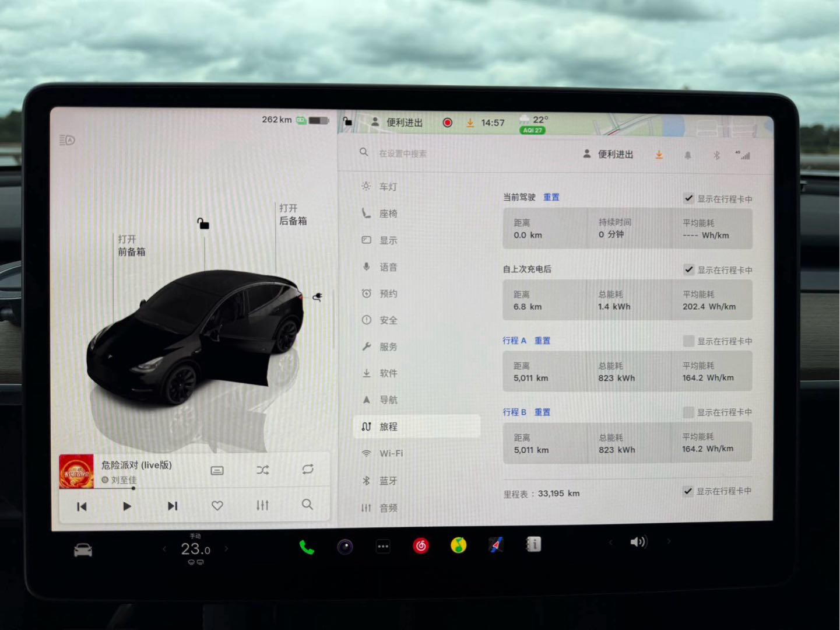Reset the 当前驾驶 trip via 重置
The image size is (840, 630).
(x=551, y=197)
